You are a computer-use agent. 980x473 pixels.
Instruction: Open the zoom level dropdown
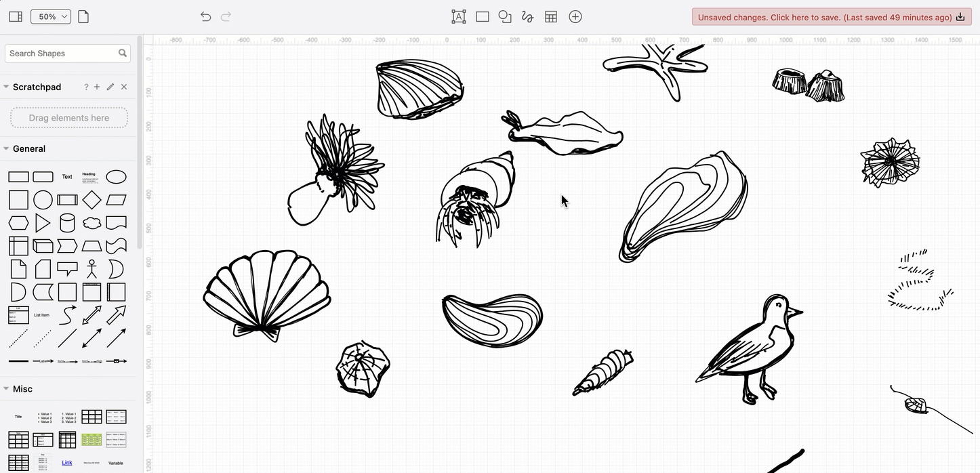pos(50,16)
